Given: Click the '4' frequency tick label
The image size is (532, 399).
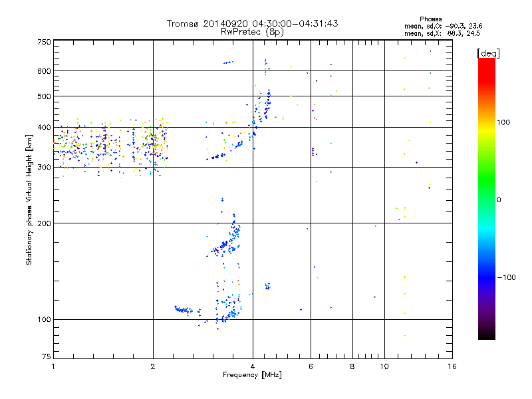Looking at the screenshot, I should tap(253, 366).
